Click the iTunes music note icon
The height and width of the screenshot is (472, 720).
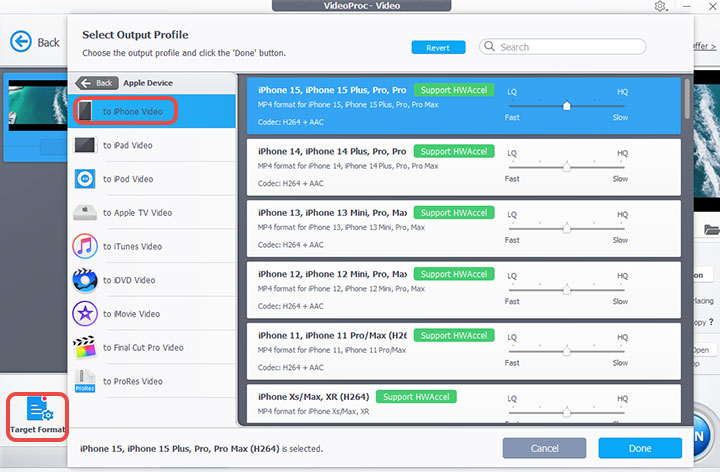[x=84, y=246]
